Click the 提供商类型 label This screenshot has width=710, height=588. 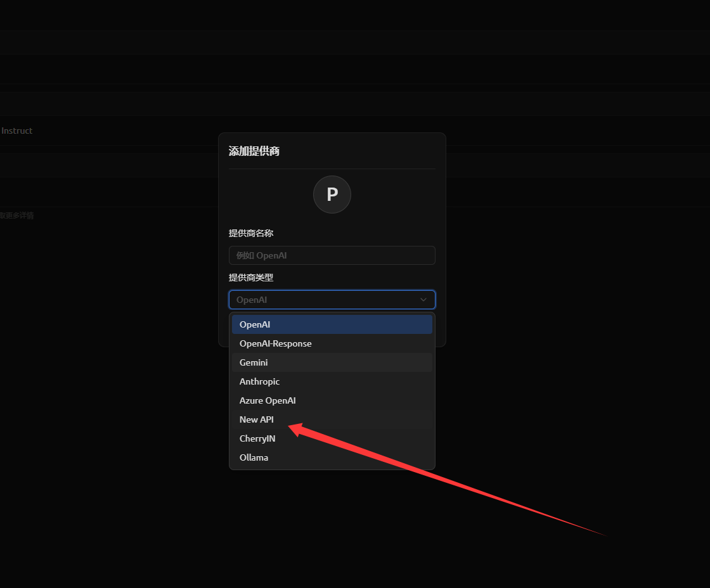point(251,278)
